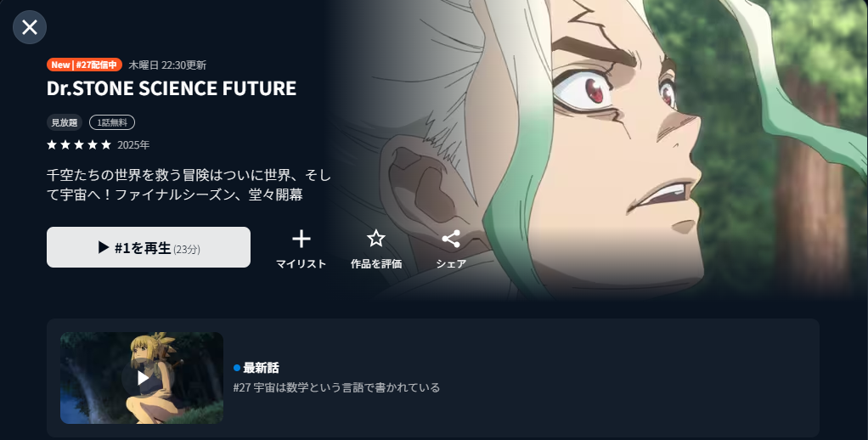
Task: Click the 見放題 tag
Action: tap(65, 122)
